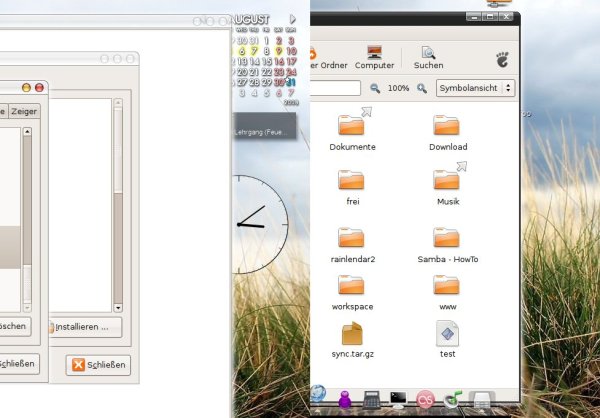This screenshot has height=418, width=600.
Task: Zoom out with the minus magnifier
Action: 374,88
